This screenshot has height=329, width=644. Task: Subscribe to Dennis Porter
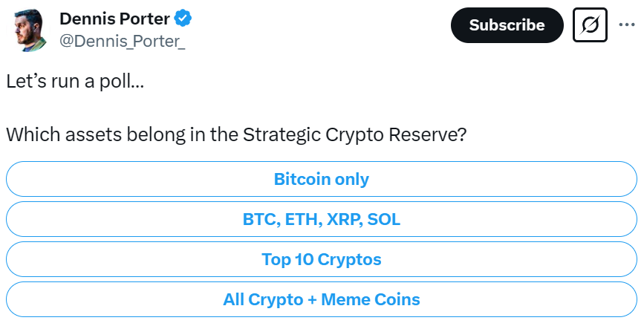coord(507,25)
